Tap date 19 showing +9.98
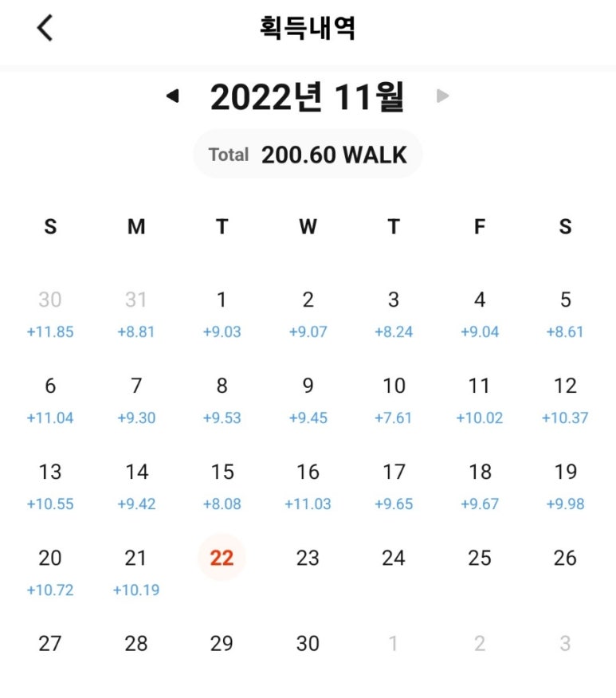 click(x=565, y=486)
